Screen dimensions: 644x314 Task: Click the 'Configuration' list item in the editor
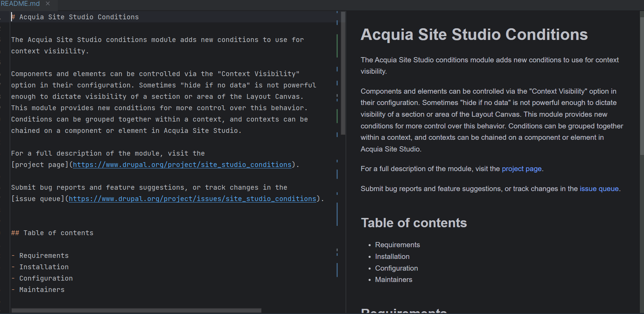[46, 278]
